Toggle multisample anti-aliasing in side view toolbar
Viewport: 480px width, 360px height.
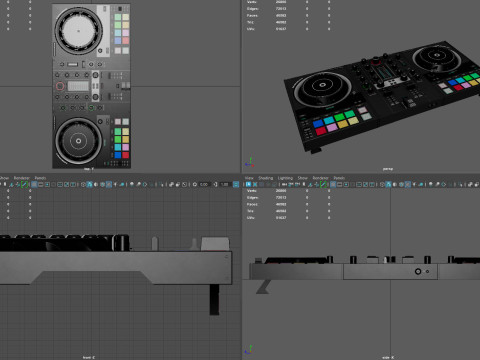(444, 184)
